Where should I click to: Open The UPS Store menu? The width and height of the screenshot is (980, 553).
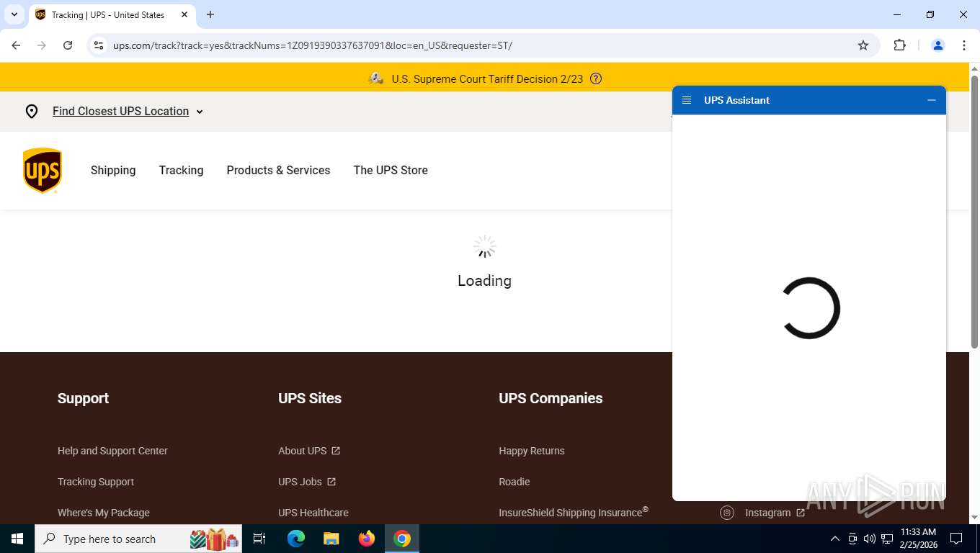(x=391, y=171)
